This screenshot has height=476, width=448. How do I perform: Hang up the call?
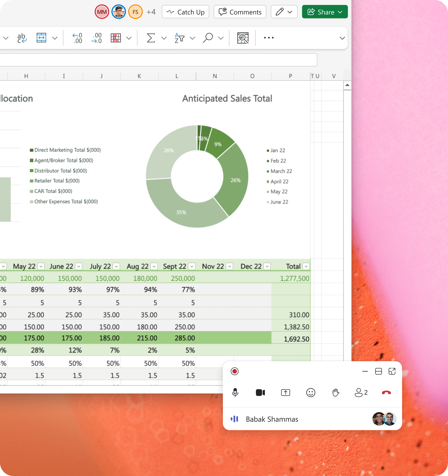(x=386, y=393)
